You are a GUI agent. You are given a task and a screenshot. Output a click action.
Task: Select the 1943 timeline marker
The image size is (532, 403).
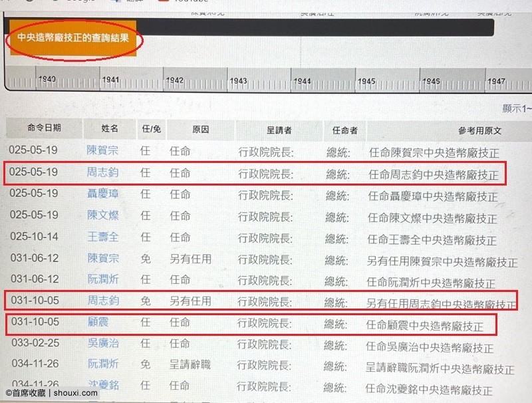coord(238,80)
